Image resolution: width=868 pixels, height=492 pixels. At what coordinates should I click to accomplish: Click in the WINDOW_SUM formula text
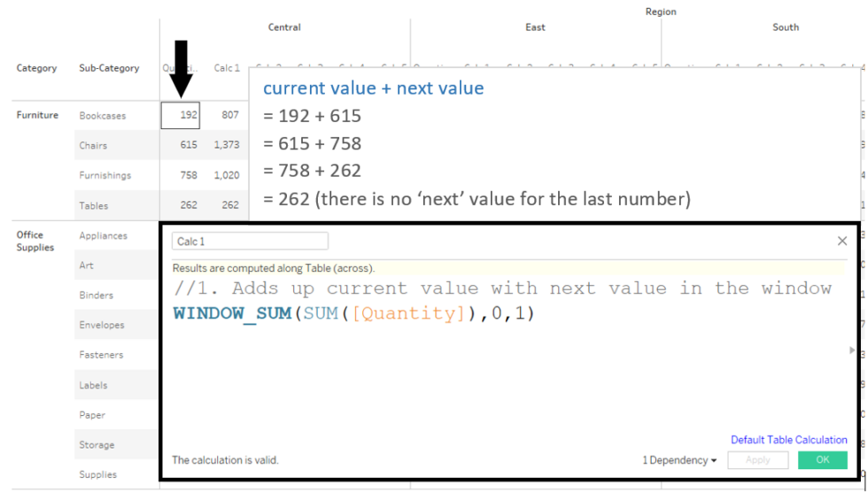point(353,313)
